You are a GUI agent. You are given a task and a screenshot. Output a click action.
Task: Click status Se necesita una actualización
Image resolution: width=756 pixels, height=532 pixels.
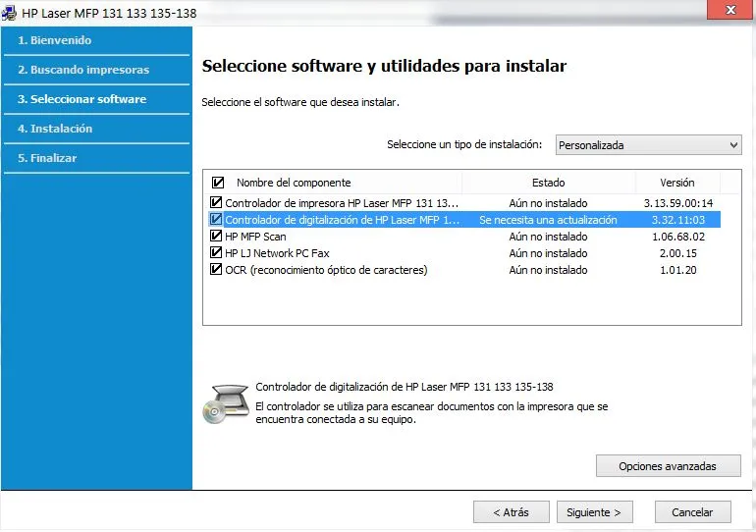548,220
